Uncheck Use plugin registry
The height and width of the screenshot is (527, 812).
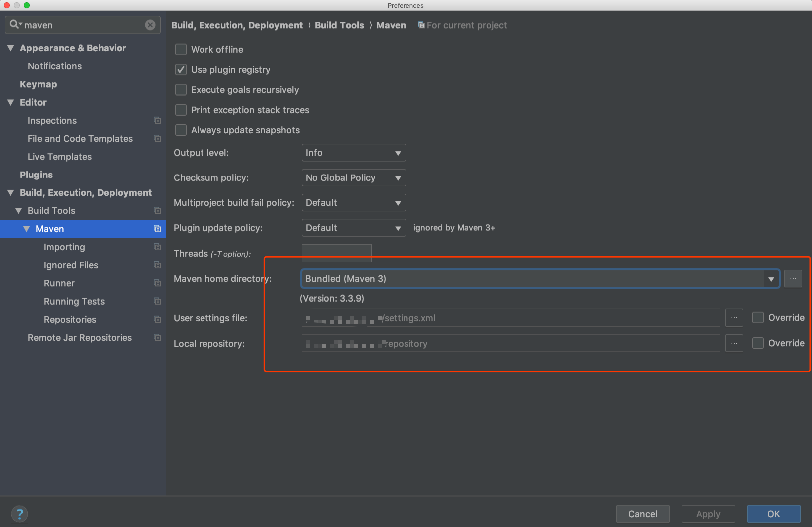(181, 69)
